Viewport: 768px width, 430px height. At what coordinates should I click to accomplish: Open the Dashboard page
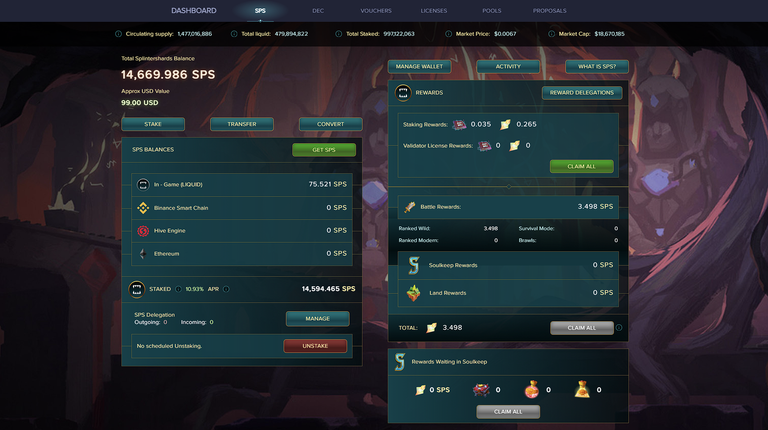[x=193, y=11]
